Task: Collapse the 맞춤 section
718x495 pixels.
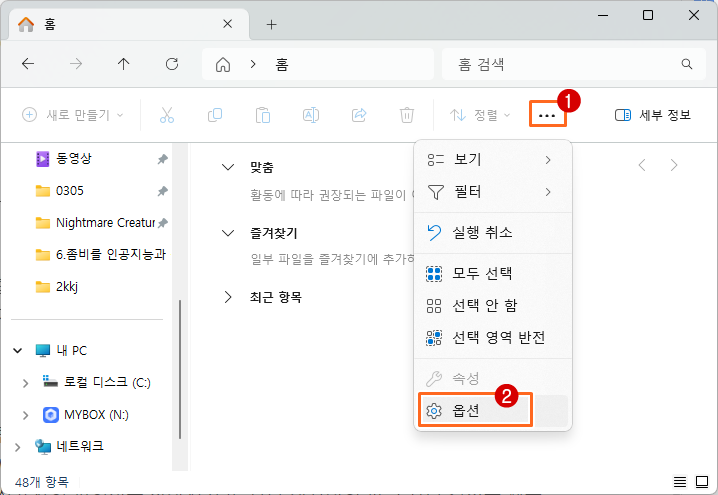Action: (228, 167)
